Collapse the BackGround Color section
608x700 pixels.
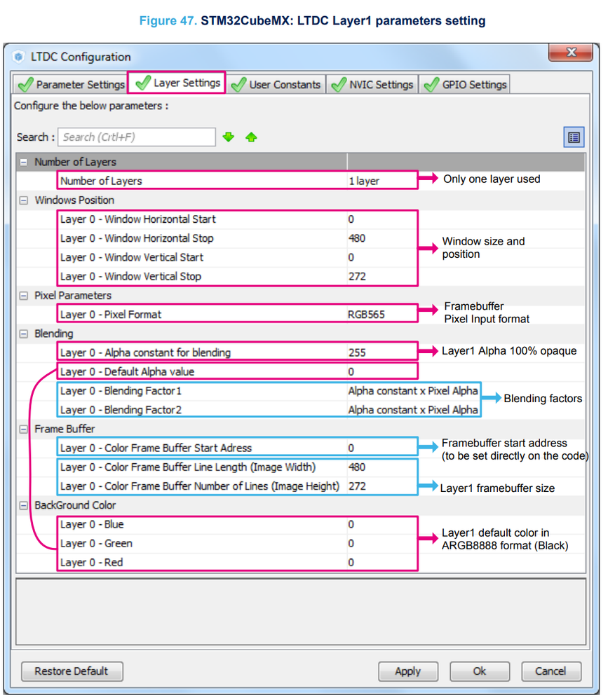click(x=24, y=505)
